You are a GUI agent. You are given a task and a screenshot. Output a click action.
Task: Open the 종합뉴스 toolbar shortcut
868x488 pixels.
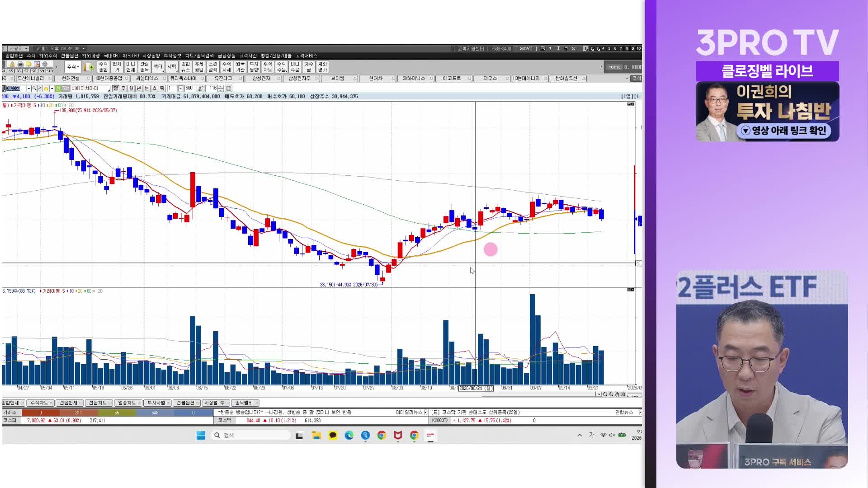click(x=185, y=67)
